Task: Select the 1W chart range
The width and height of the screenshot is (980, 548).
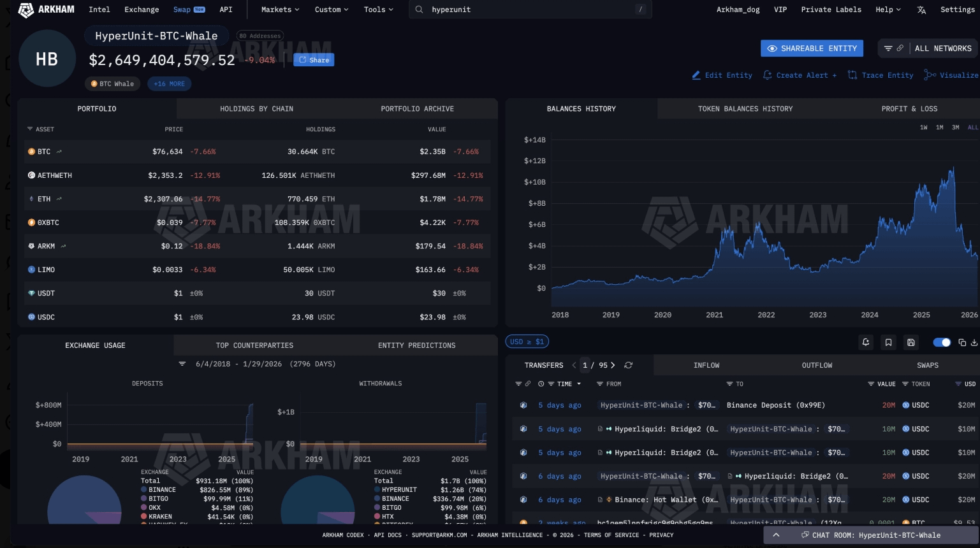Action: pyautogui.click(x=923, y=127)
